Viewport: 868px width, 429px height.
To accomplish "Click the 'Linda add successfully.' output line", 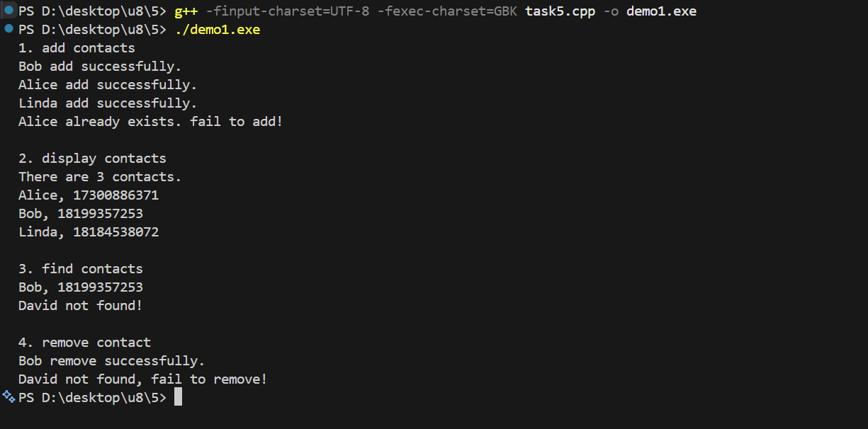I will pos(108,103).
